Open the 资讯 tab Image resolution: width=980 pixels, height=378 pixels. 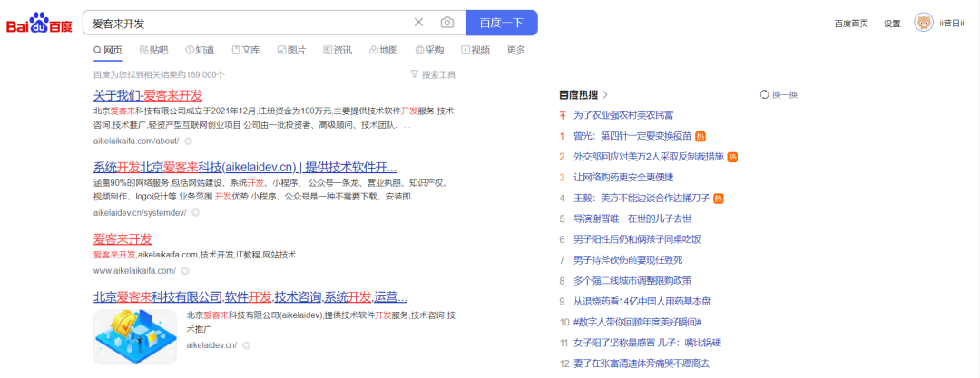pos(338,50)
